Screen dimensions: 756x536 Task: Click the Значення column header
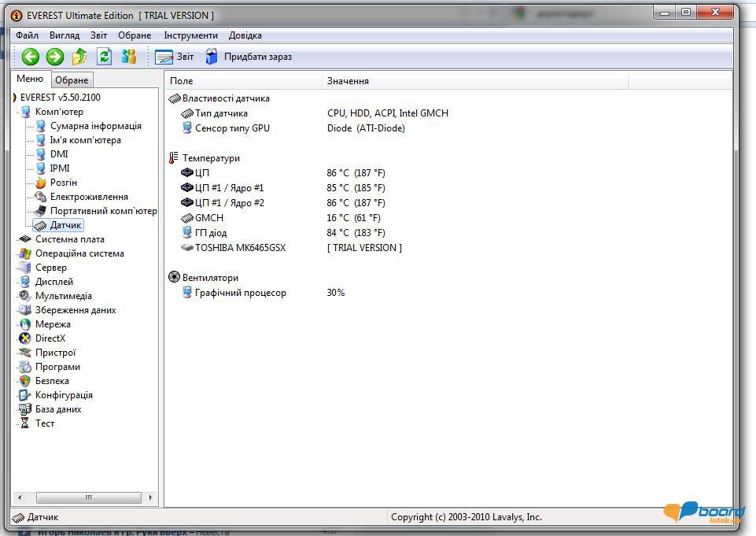348,81
